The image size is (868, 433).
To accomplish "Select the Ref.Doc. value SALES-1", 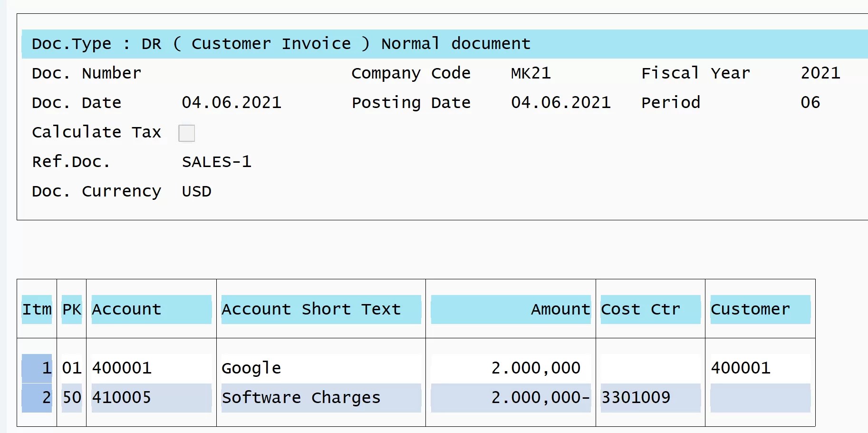I will 217,162.
